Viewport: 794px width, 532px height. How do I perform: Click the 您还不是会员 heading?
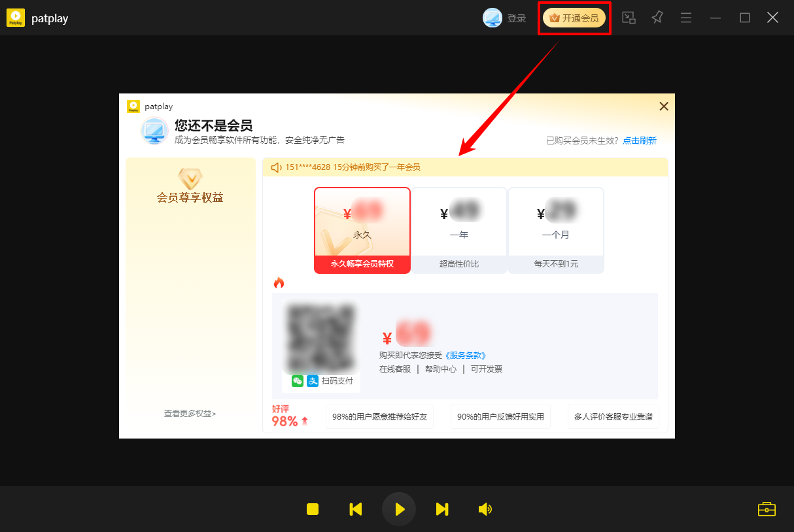click(x=213, y=125)
